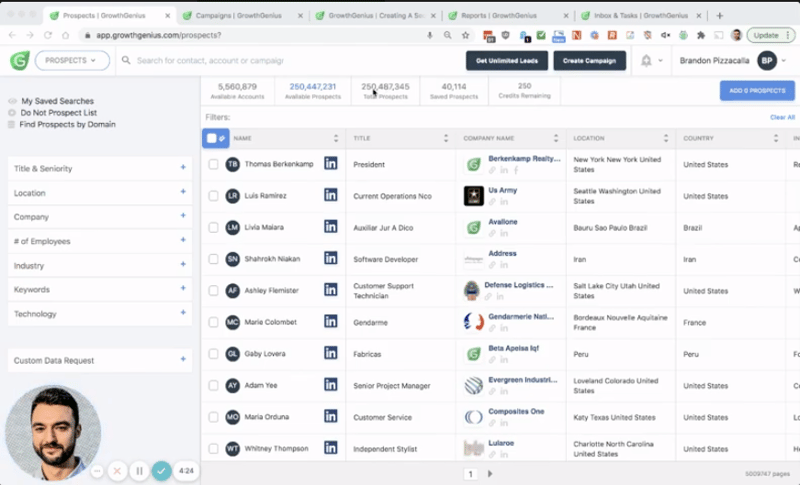This screenshot has height=485, width=800.
Task: Select the Ashley Flemister row checkbox
Action: (213, 291)
